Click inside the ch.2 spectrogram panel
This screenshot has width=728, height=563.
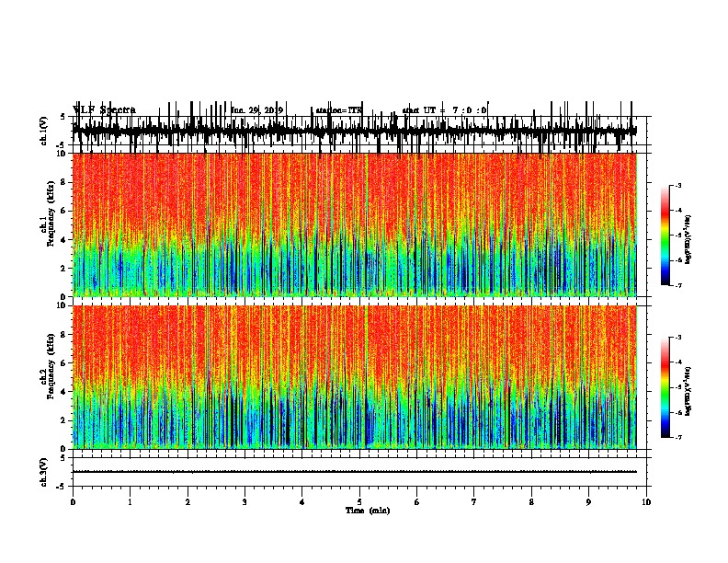pos(354,377)
